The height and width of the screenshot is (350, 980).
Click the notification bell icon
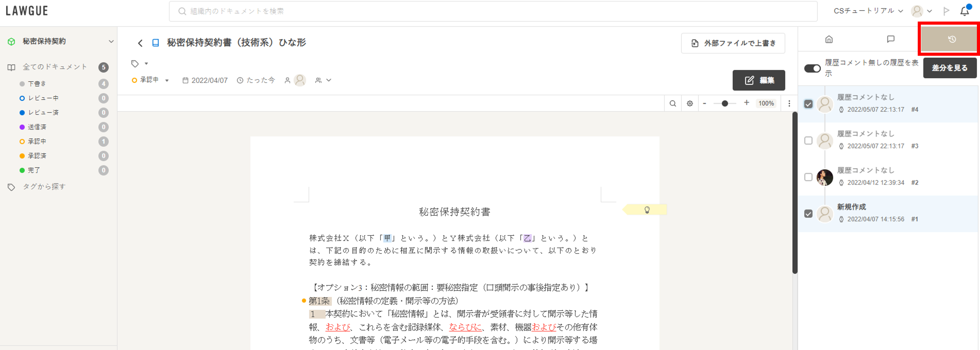pyautogui.click(x=964, y=11)
